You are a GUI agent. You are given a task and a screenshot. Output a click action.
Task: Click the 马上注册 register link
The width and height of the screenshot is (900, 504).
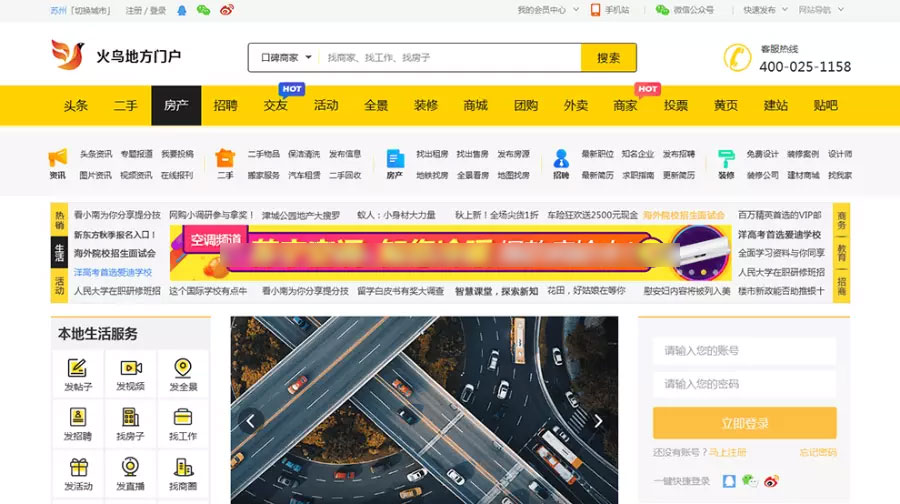coord(727,452)
